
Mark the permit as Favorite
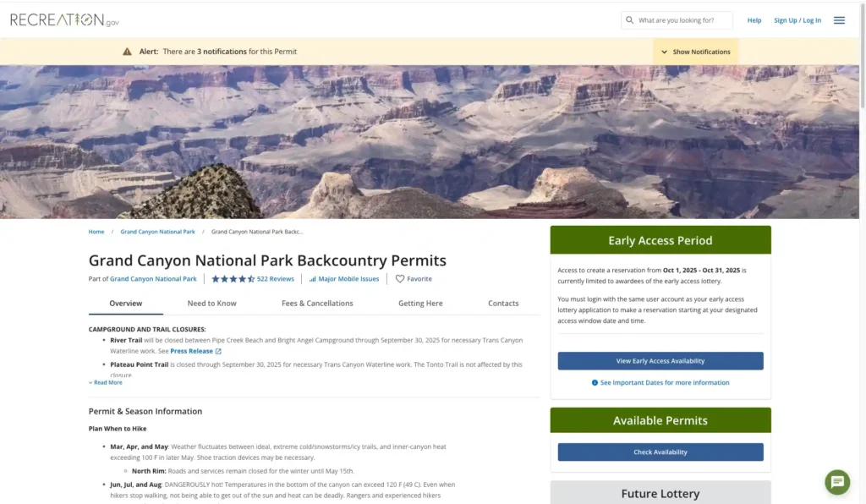coord(414,279)
